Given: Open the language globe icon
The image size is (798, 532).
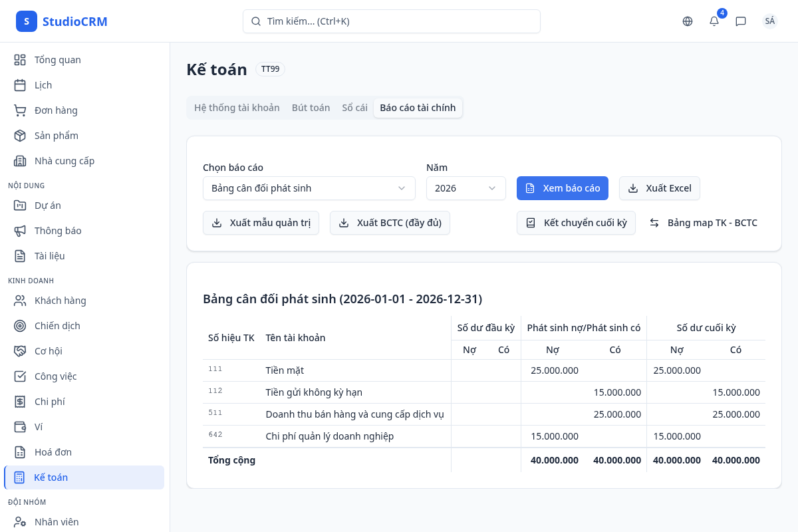Looking at the screenshot, I should (x=688, y=21).
